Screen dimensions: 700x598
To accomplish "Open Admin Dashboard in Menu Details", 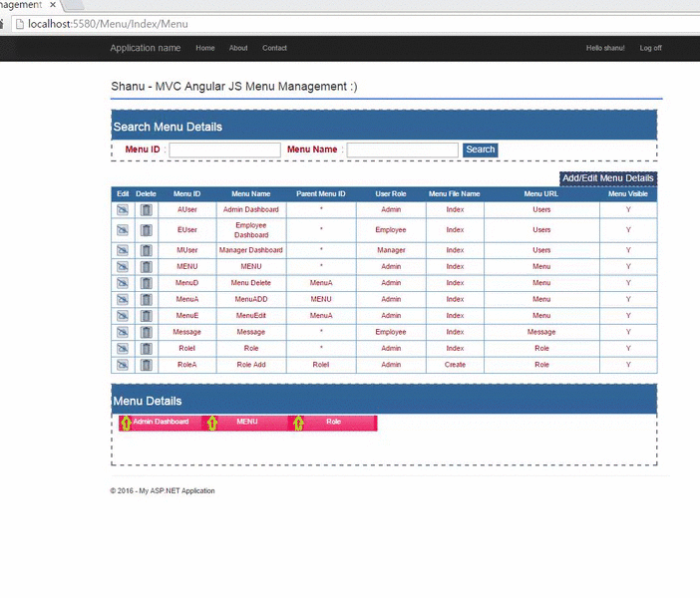I will pyautogui.click(x=161, y=422).
